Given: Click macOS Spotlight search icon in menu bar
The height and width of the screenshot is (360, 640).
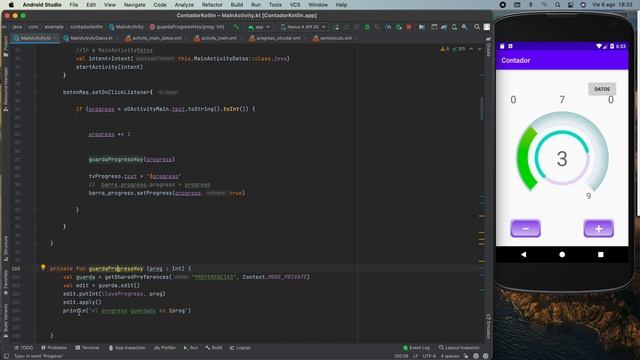Looking at the screenshot, I should (557, 5).
